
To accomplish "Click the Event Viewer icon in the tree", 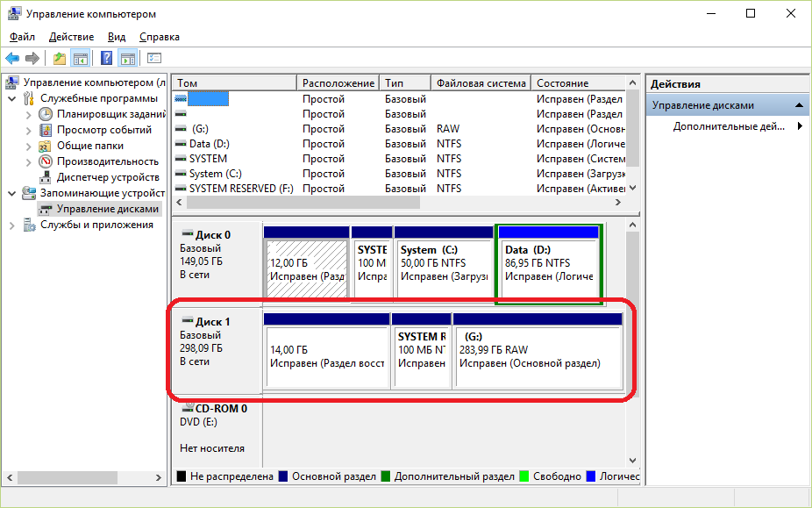I will click(x=46, y=130).
